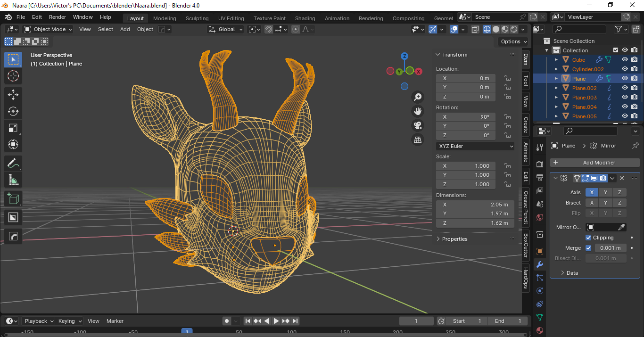
Task: Open the Render menu
Action: pyautogui.click(x=58, y=17)
